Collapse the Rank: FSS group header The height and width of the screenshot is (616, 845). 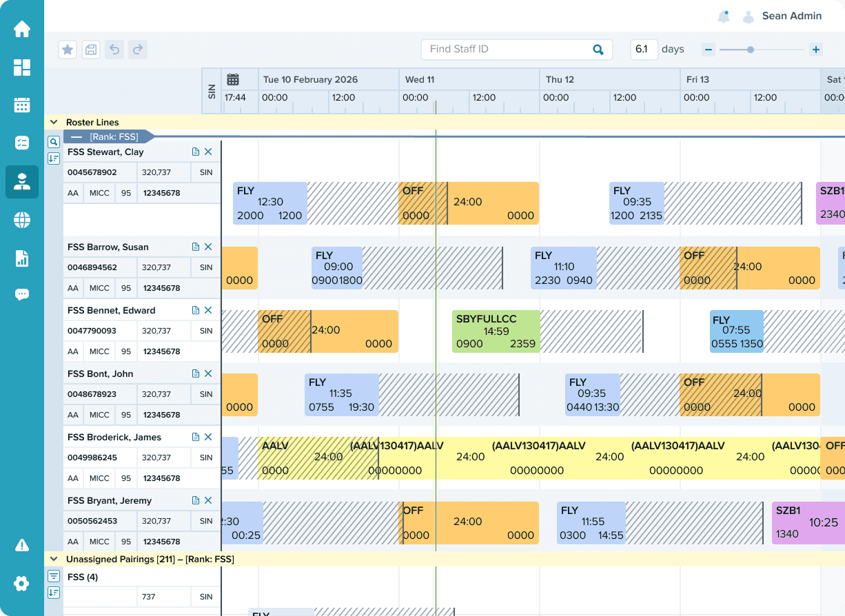pyautogui.click(x=77, y=136)
